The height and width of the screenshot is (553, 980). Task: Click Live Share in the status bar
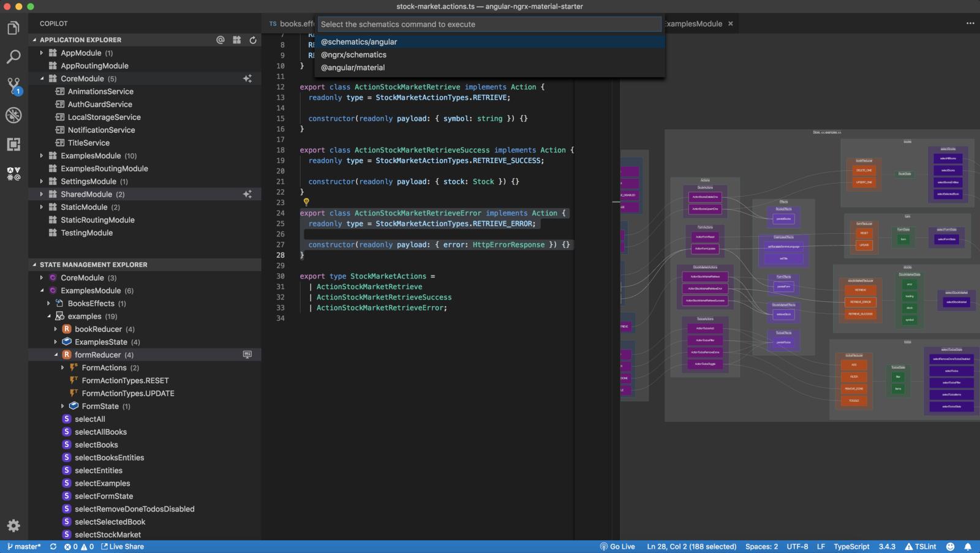click(x=123, y=546)
